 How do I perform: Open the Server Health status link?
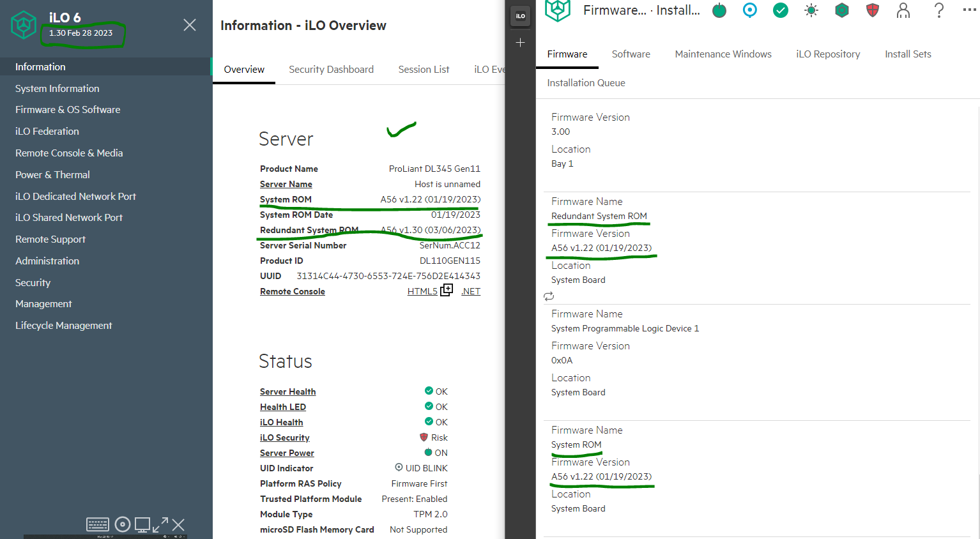pos(287,391)
